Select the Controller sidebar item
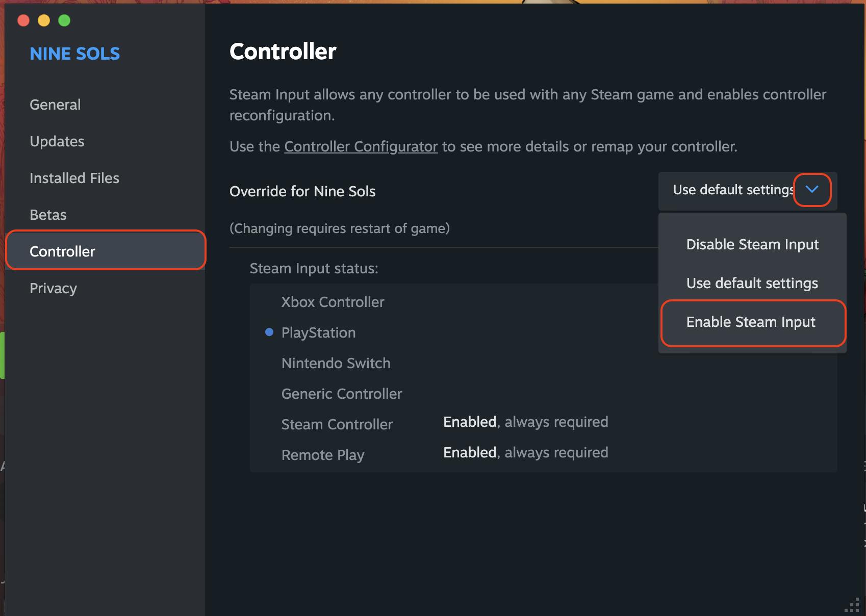This screenshot has height=616, width=866. pos(106,251)
